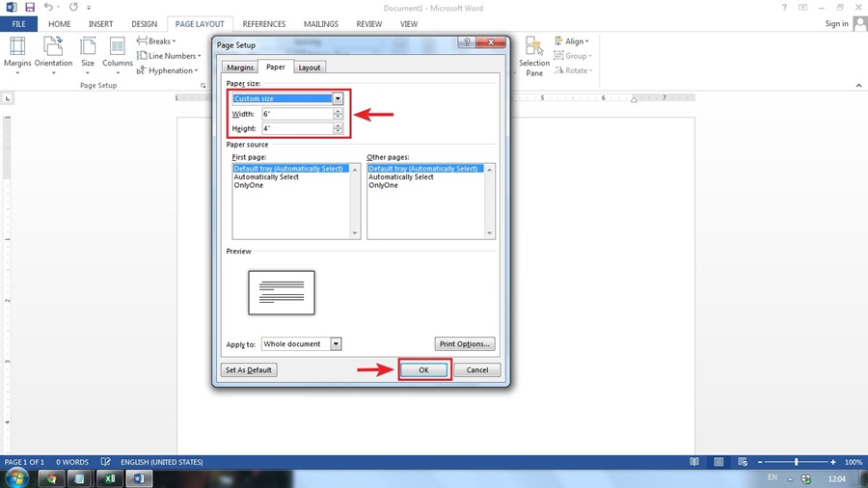Click ENGLISH (UNITED STATES) language indicator
This screenshot has width=868, height=488.
point(162,462)
